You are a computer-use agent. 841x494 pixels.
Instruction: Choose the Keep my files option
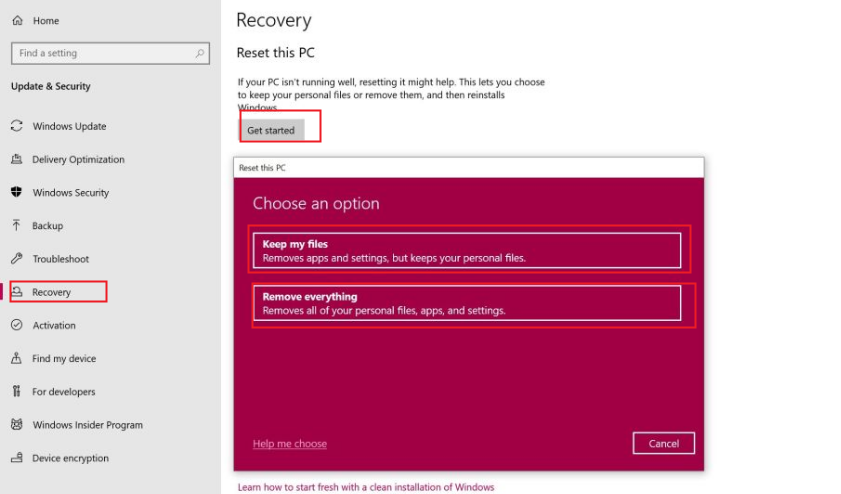tap(466, 250)
